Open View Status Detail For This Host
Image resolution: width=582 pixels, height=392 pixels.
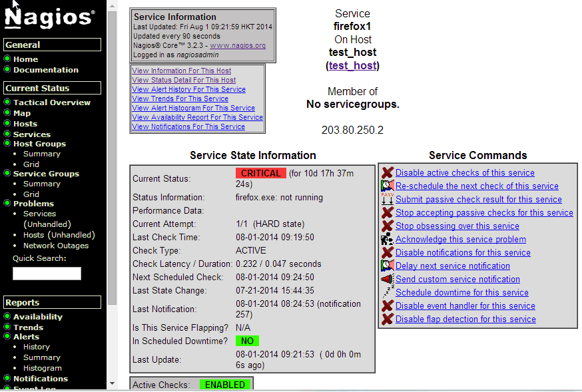(184, 80)
